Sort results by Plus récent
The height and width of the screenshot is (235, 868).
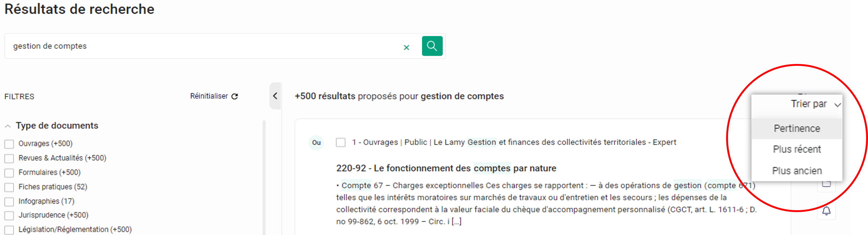(x=797, y=149)
